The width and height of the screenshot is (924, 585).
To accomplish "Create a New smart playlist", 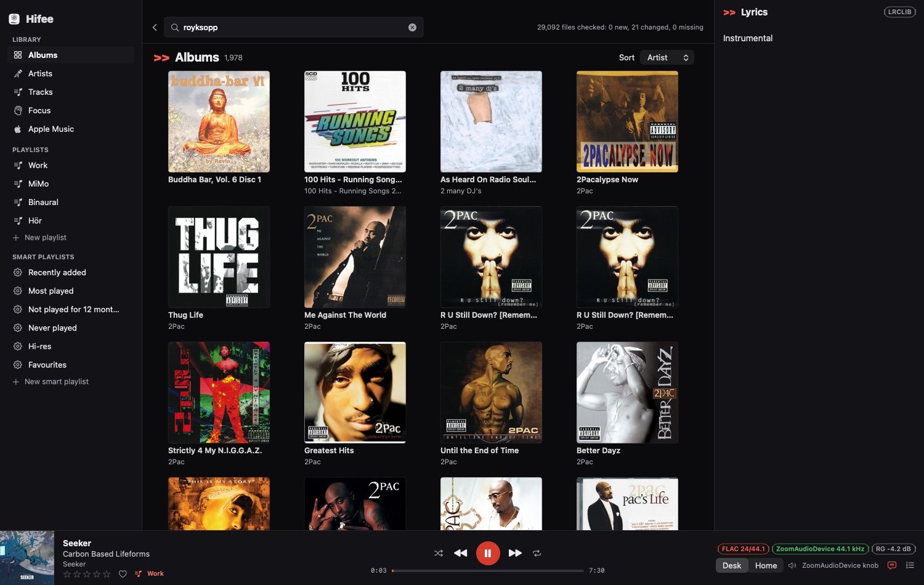I will pyautogui.click(x=51, y=382).
